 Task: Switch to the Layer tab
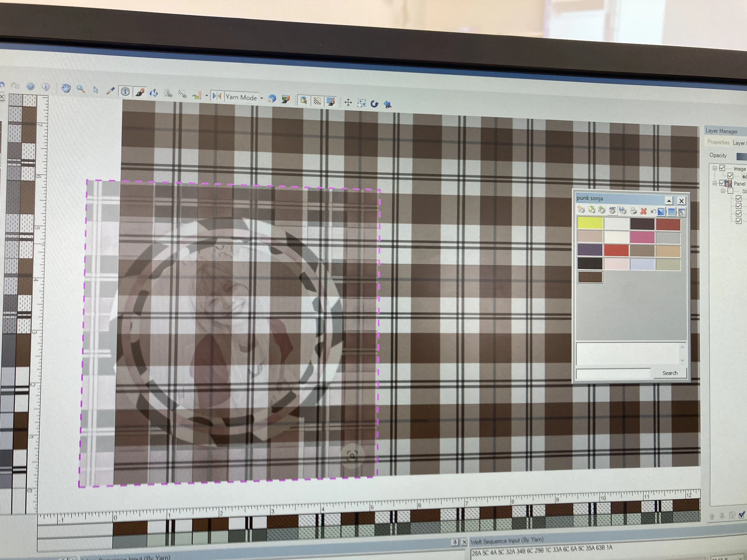[739, 143]
